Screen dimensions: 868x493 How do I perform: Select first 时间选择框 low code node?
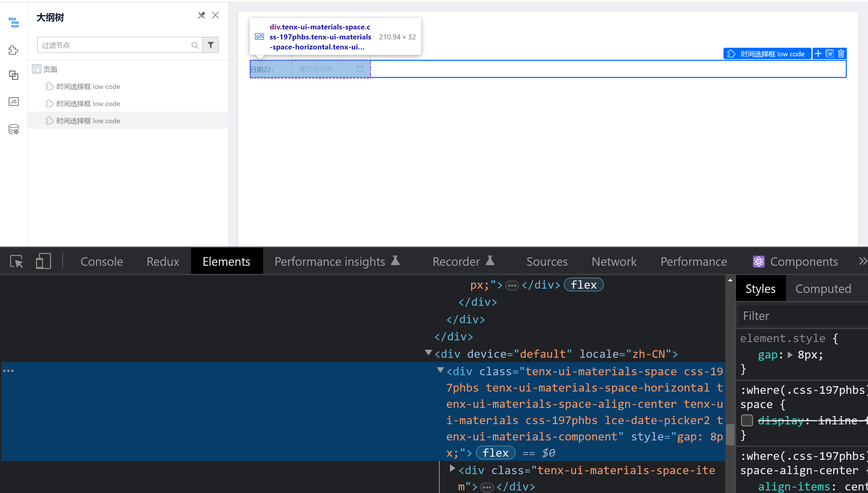(128, 86)
